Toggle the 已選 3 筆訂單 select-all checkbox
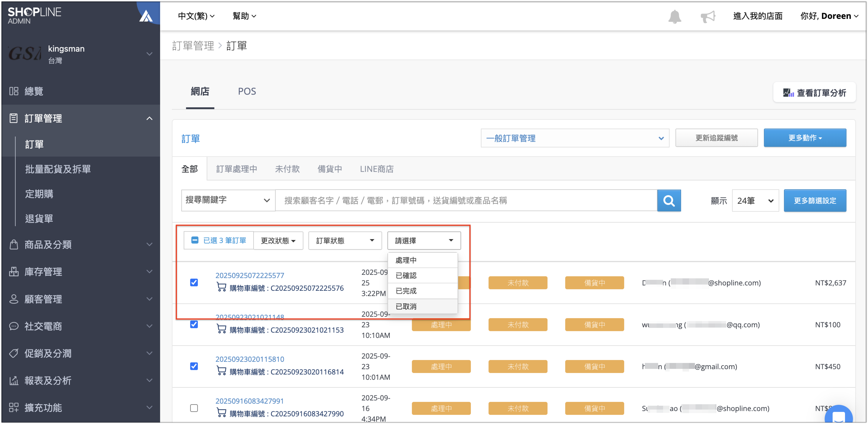868x424 pixels. click(x=194, y=240)
